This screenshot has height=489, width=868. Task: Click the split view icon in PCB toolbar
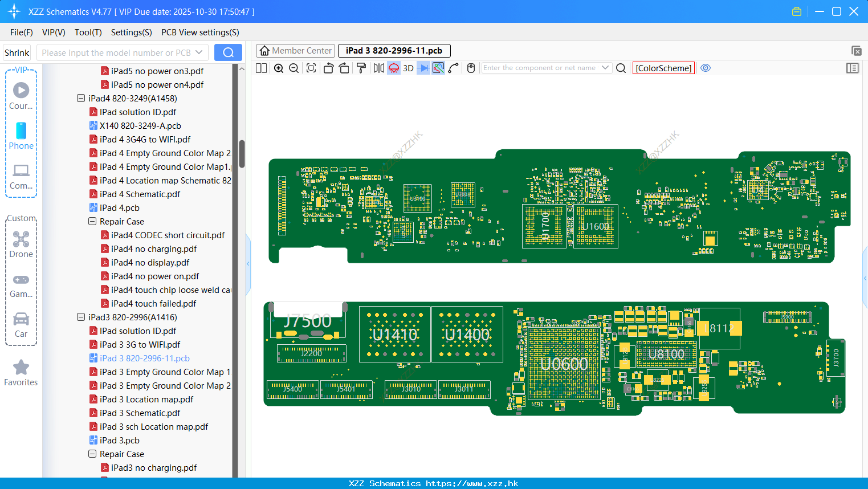[262, 68]
